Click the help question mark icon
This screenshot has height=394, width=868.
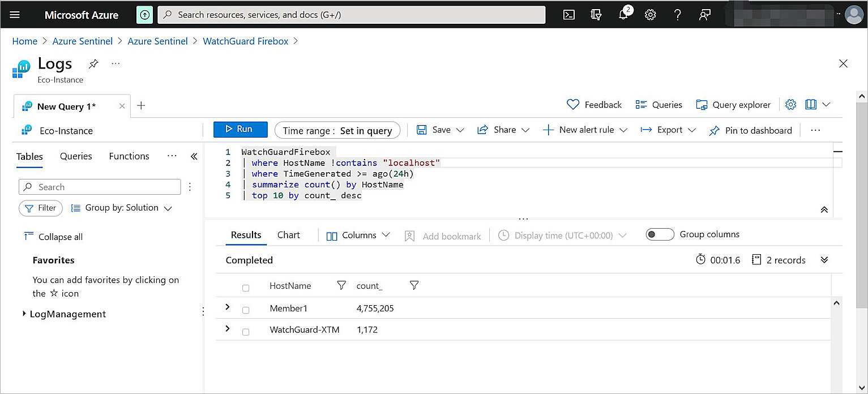(x=678, y=15)
